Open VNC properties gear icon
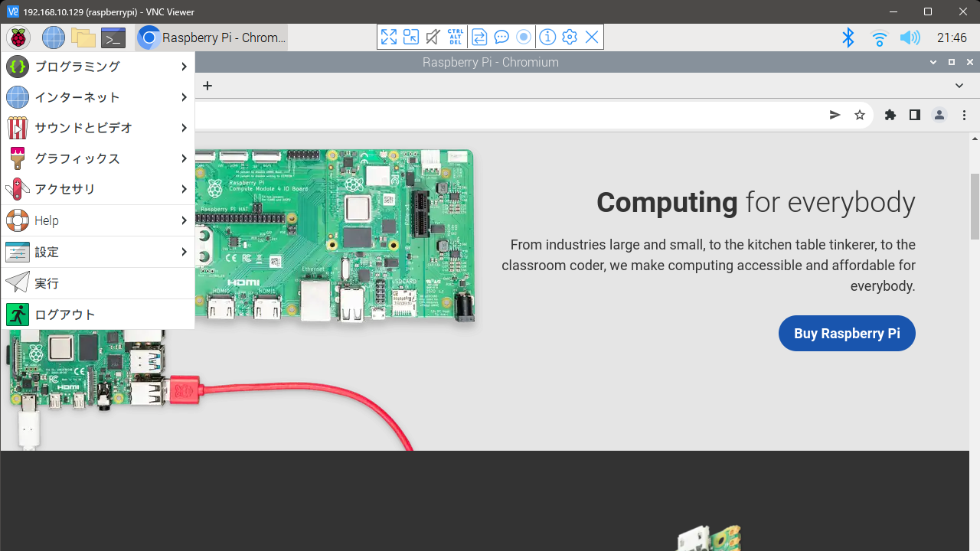The height and width of the screenshot is (551, 980). coord(569,37)
